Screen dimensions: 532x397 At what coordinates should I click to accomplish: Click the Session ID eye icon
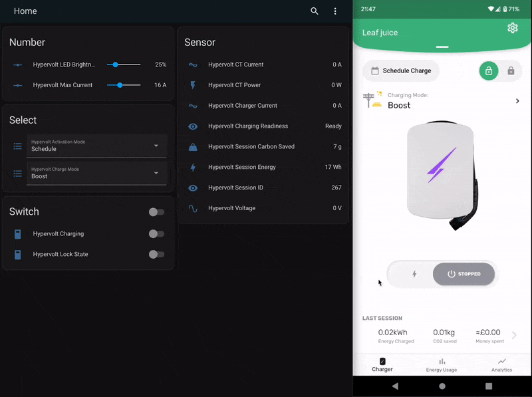click(193, 188)
